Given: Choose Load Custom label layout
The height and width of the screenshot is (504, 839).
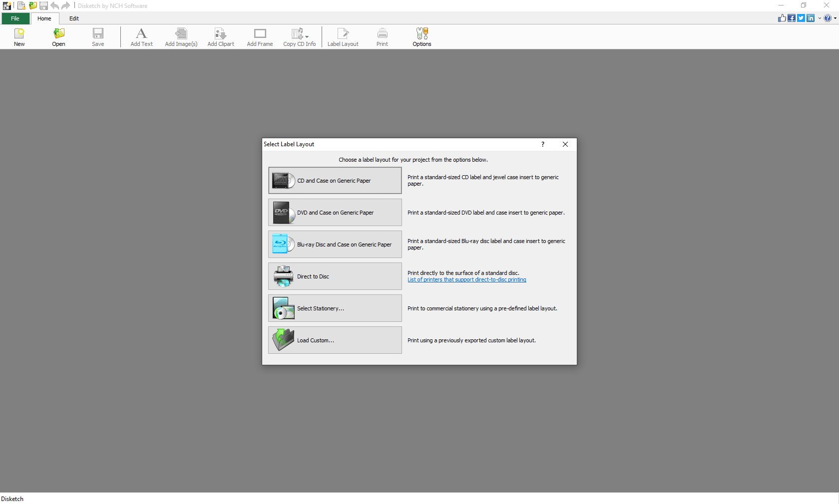Looking at the screenshot, I should pos(335,340).
